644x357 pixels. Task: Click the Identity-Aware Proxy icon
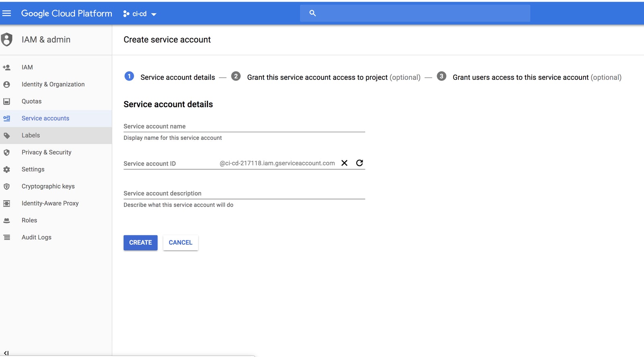point(6,203)
